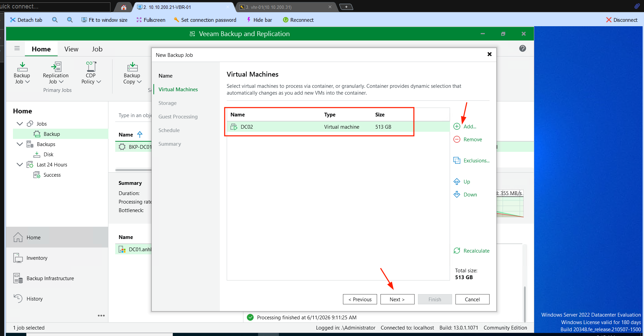Screen dimensions: 644x336
Task: Click Hide bar in the session toolbar
Action: [x=259, y=20]
